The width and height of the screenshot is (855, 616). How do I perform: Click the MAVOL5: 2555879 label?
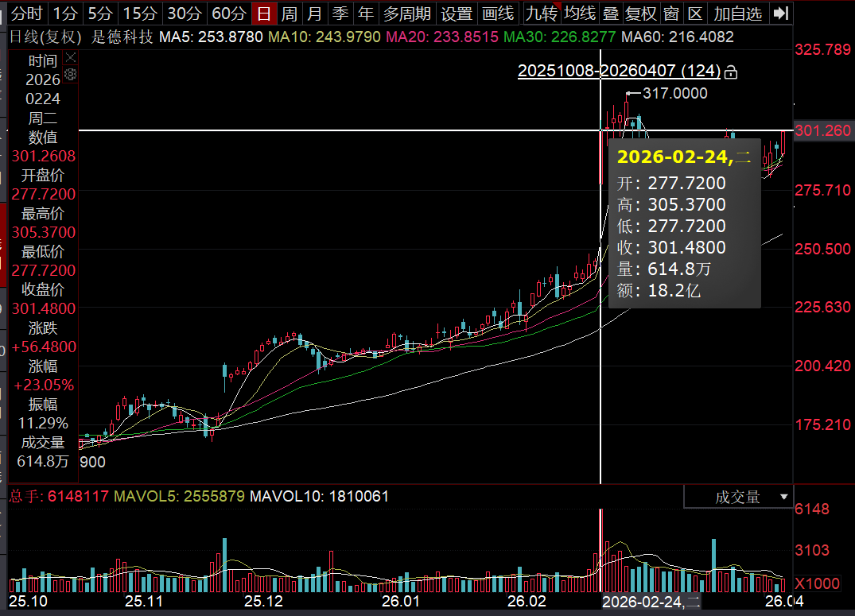[179, 497]
